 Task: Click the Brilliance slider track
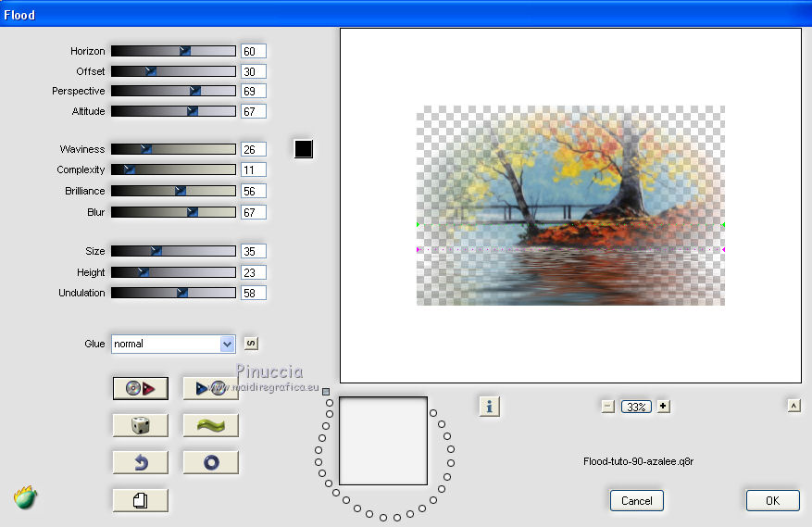click(173, 191)
